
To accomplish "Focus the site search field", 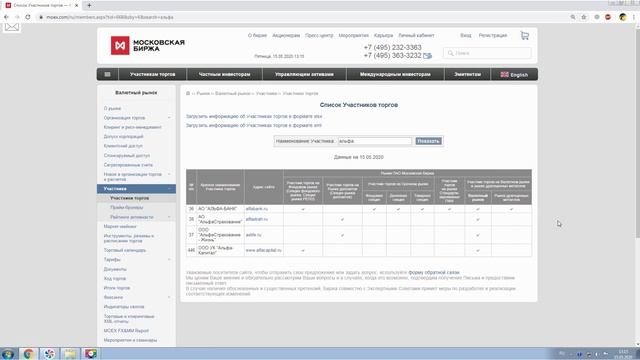I will point(487,53).
